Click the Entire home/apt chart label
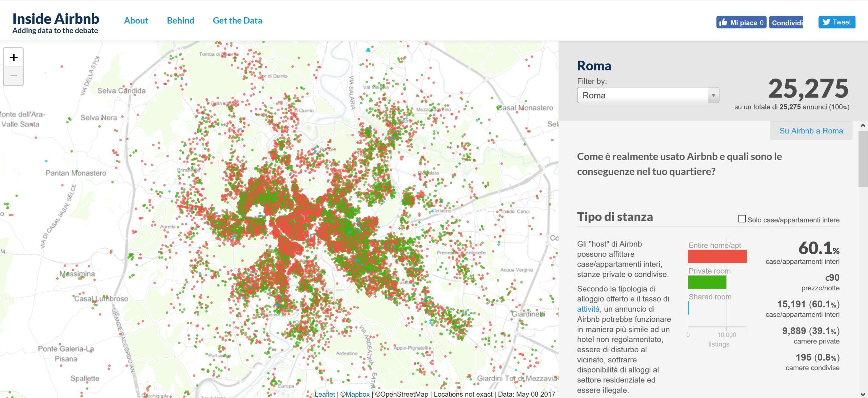The height and width of the screenshot is (398, 868). tap(714, 245)
